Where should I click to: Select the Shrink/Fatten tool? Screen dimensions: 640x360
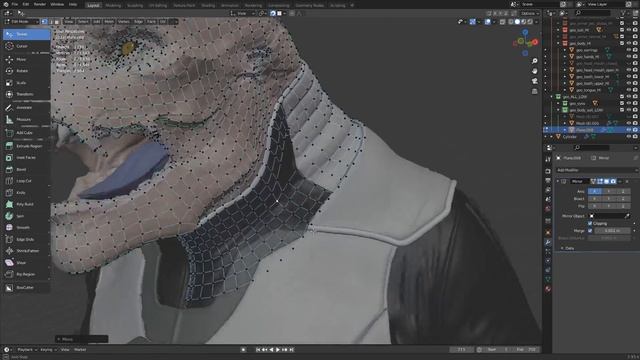tap(26, 251)
